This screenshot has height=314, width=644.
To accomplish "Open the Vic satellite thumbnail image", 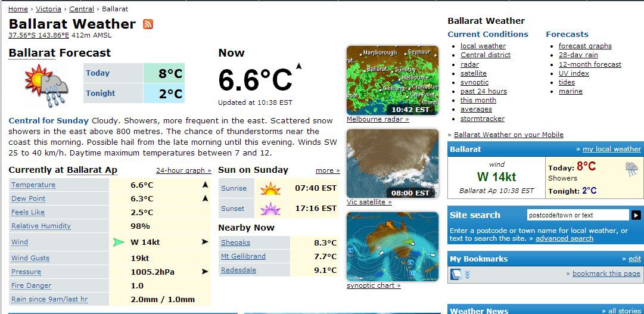I will coord(392,164).
